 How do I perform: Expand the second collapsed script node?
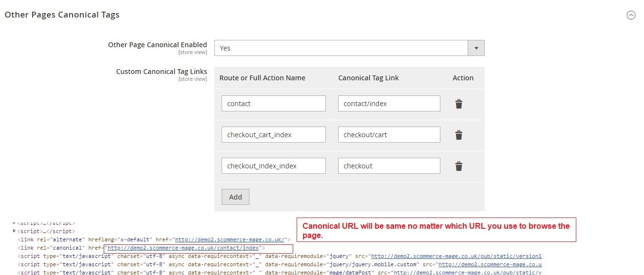point(15,231)
